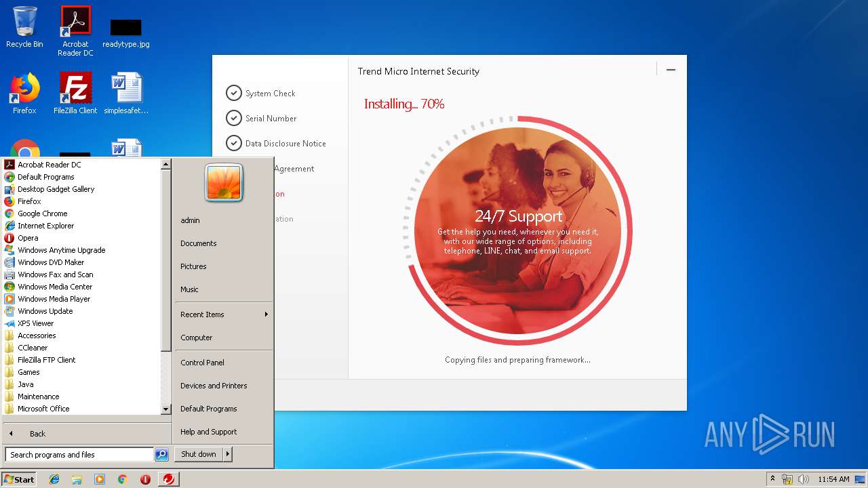
Task: Click the Start button
Action: point(19,479)
